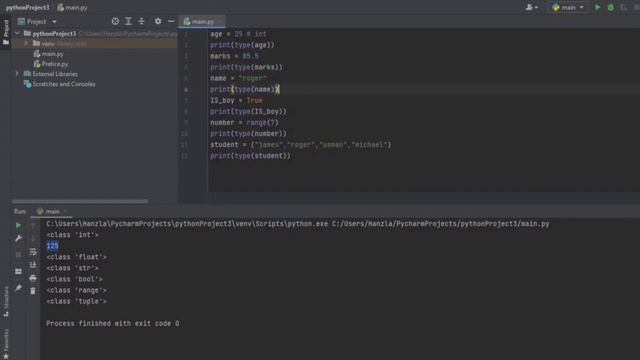Select Pratice.py in the project tree
Viewport: 640px width, 360px height.
click(55, 64)
